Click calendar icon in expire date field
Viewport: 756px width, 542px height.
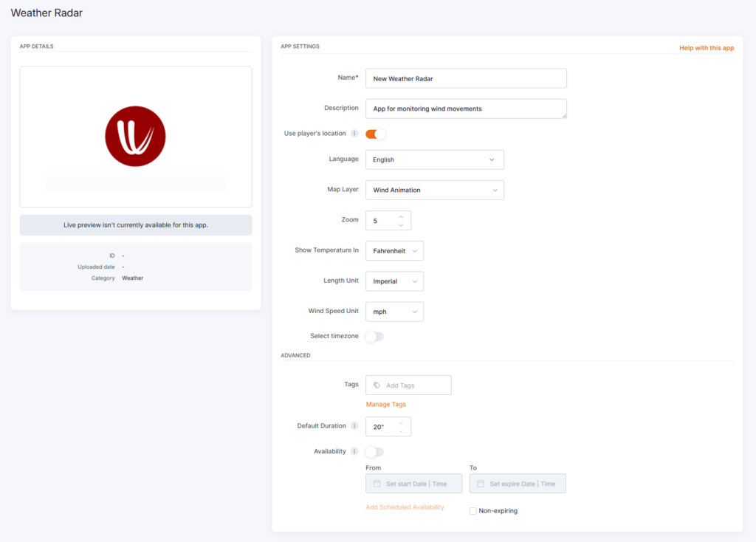coord(481,484)
